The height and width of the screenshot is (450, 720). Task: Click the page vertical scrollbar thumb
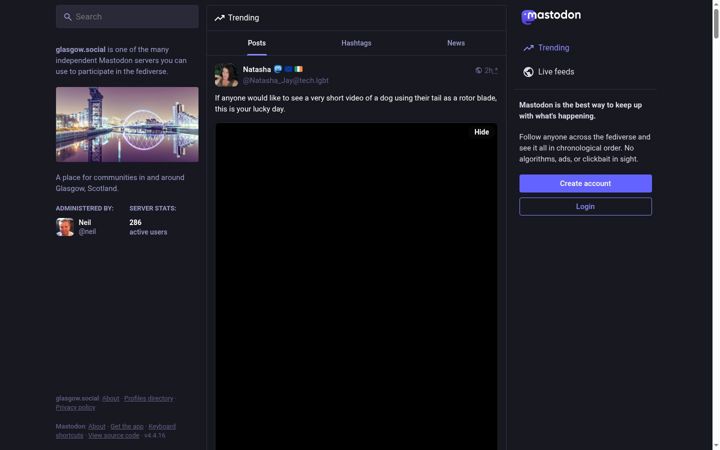click(716, 23)
